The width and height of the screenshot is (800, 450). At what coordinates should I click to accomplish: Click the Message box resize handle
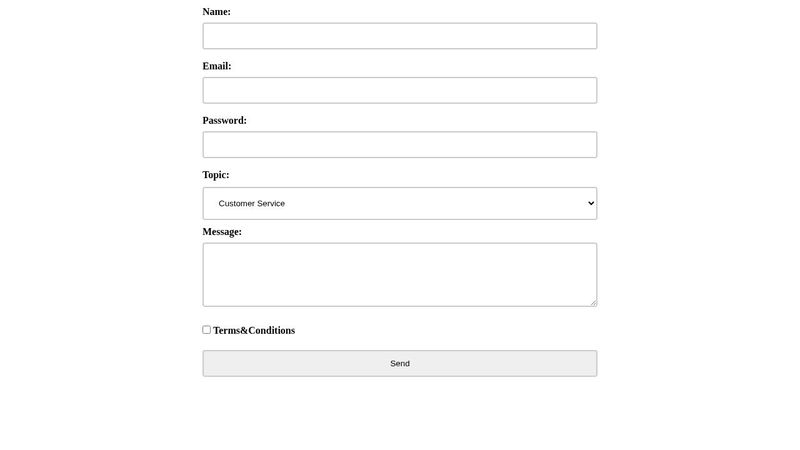coord(593,302)
